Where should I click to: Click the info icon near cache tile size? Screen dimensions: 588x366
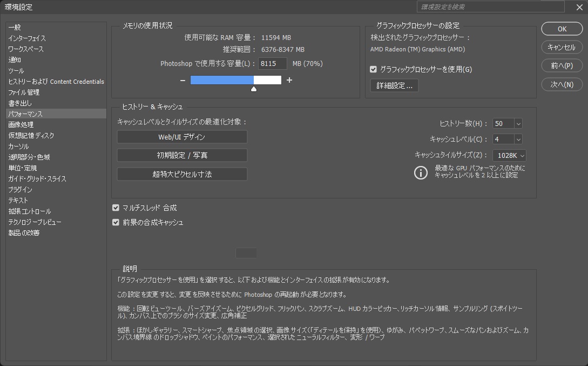pyautogui.click(x=421, y=172)
